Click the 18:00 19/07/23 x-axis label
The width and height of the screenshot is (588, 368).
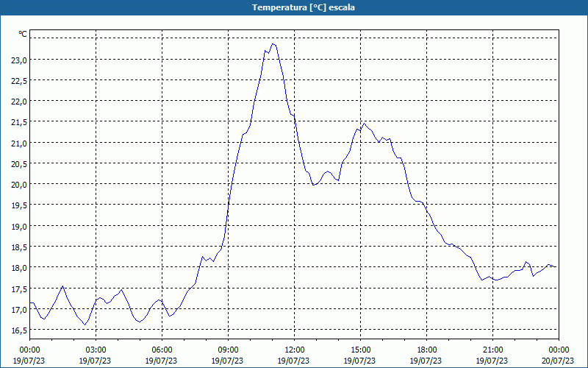[426, 355]
